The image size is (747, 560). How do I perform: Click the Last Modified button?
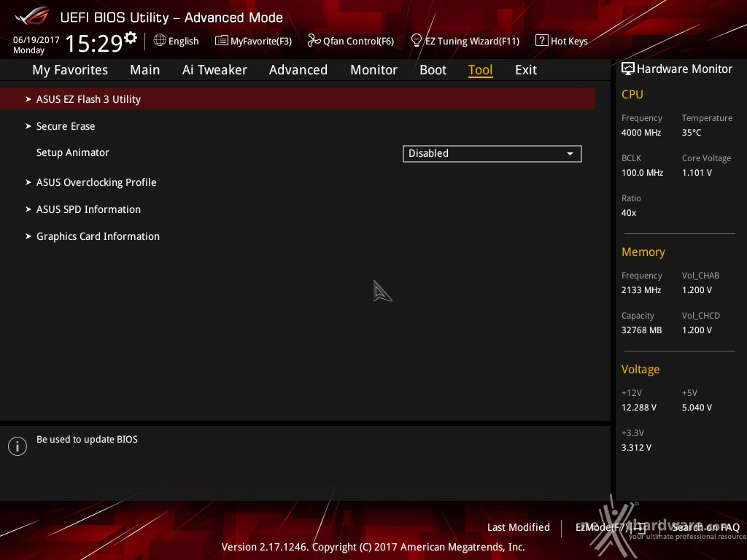point(519,527)
